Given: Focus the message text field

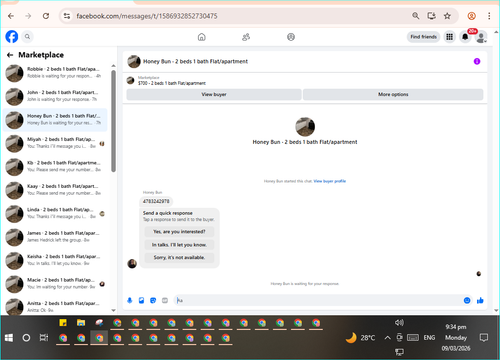Looking at the screenshot, I should 318,300.
